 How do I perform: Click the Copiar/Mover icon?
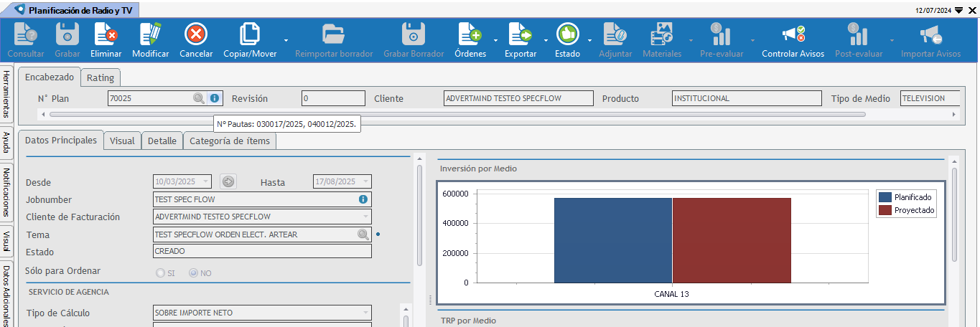(250, 34)
